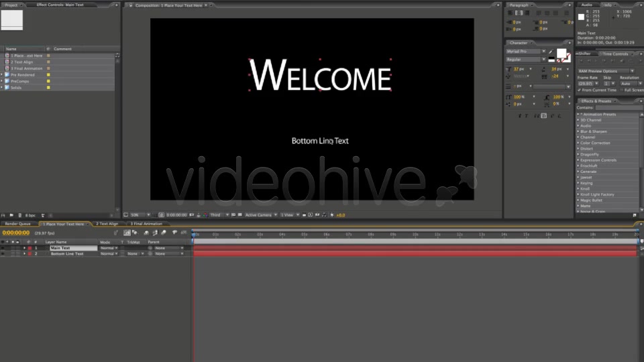The width and height of the screenshot is (644, 362).
Task: Toggle the shy layers timeline switch
Action: coord(146,233)
